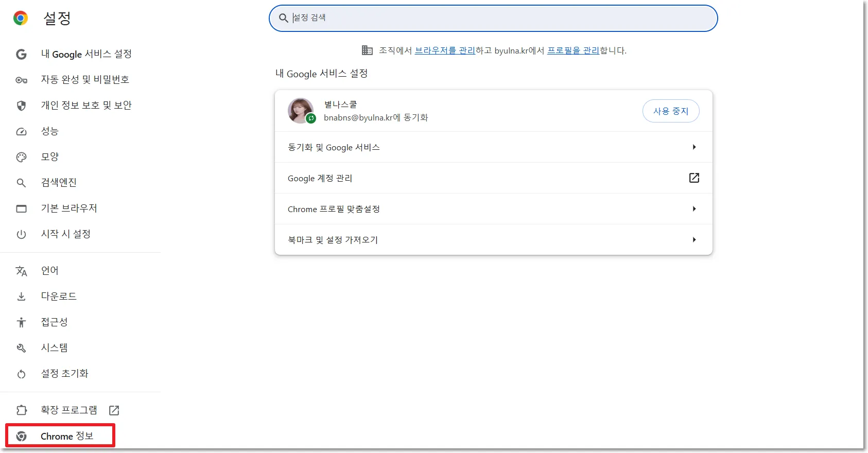Viewport: 868px width, 453px height.
Task: Click the puzzle piece icon for 확장 프로그램
Action: tap(21, 410)
